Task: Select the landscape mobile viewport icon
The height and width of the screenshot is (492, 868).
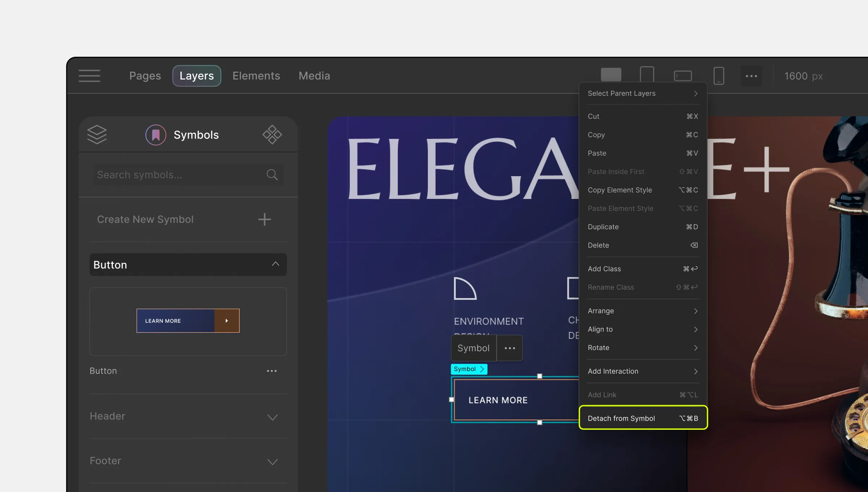Action: pyautogui.click(x=683, y=76)
